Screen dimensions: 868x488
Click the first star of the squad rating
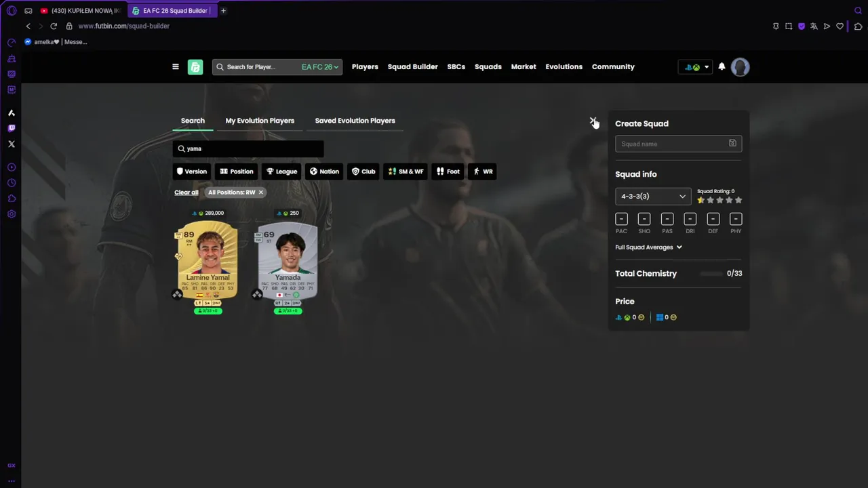(701, 200)
